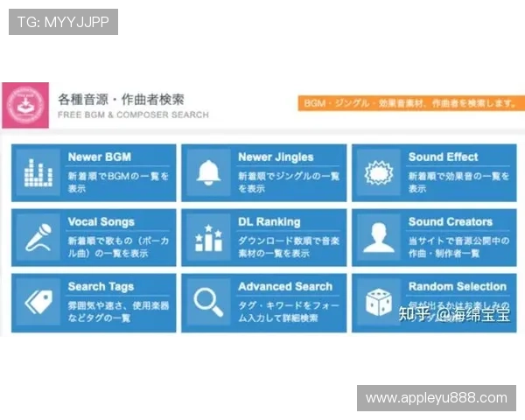Click the pink site logo

click(x=25, y=105)
